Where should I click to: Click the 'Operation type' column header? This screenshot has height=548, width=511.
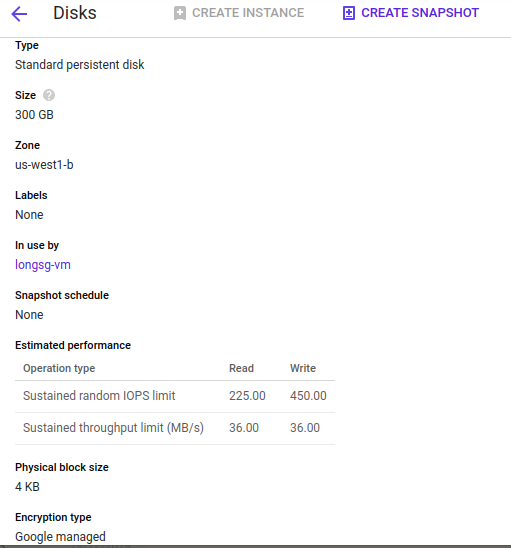[x=59, y=368]
